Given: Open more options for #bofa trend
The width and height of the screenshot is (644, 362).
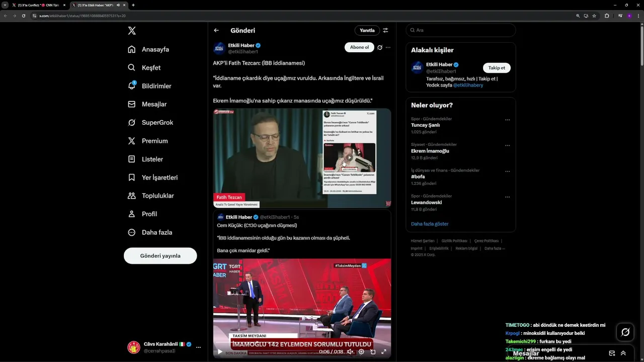Looking at the screenshot, I should pos(507,171).
